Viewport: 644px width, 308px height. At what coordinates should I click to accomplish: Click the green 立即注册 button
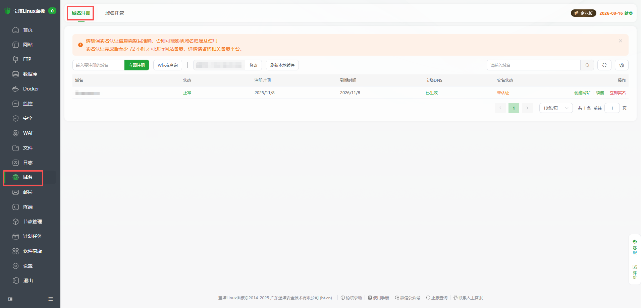(x=137, y=65)
